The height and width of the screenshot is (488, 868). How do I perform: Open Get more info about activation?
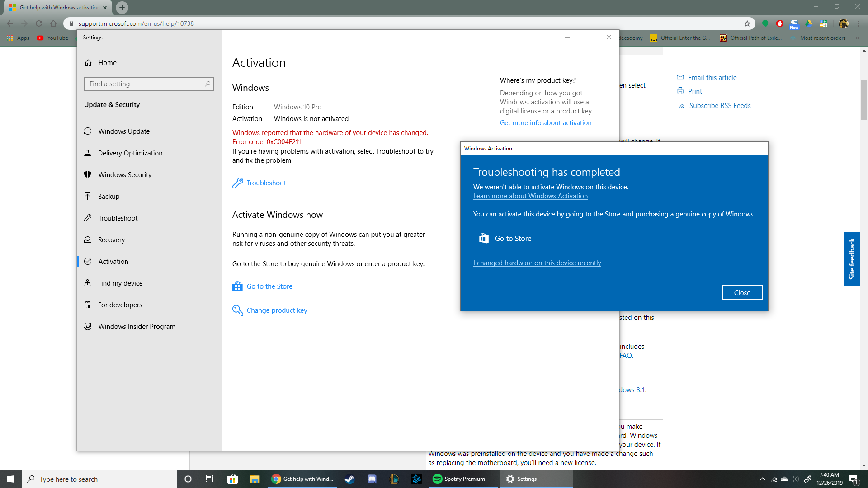[x=546, y=123]
